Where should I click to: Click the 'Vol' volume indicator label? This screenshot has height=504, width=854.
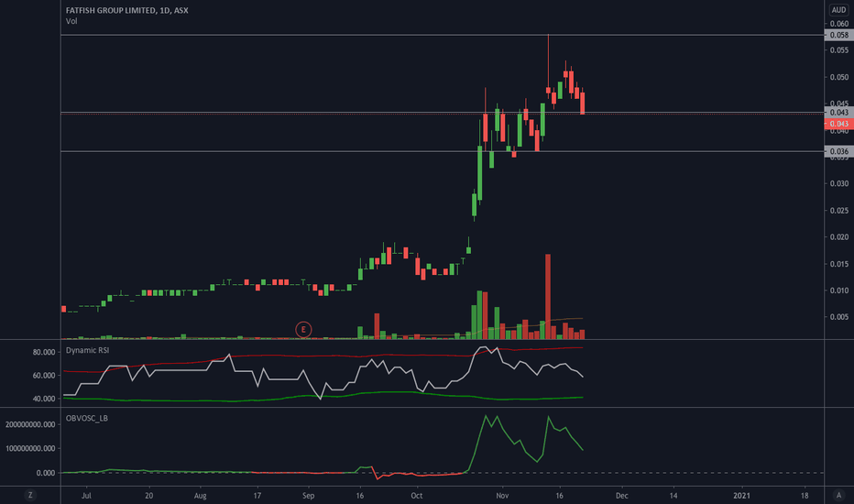71,21
